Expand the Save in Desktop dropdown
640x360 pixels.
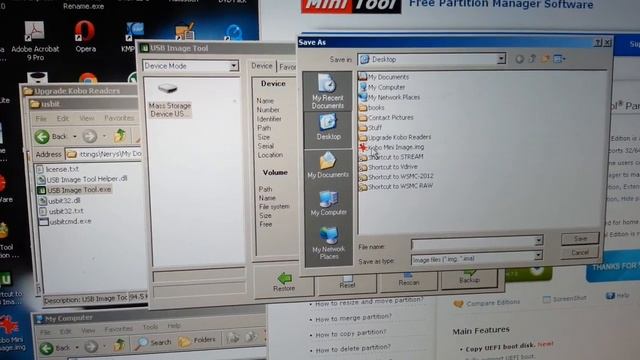tap(501, 59)
